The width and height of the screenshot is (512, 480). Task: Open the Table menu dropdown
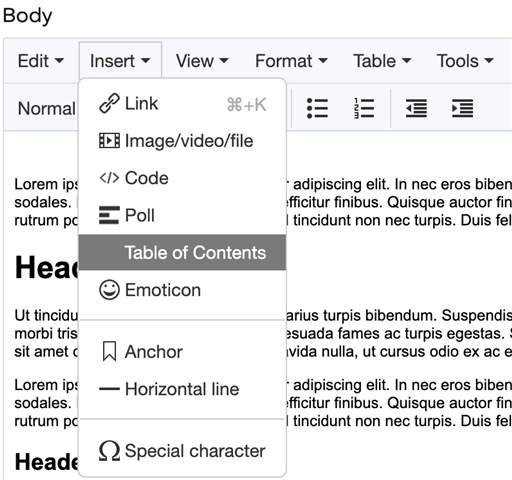pos(382,61)
